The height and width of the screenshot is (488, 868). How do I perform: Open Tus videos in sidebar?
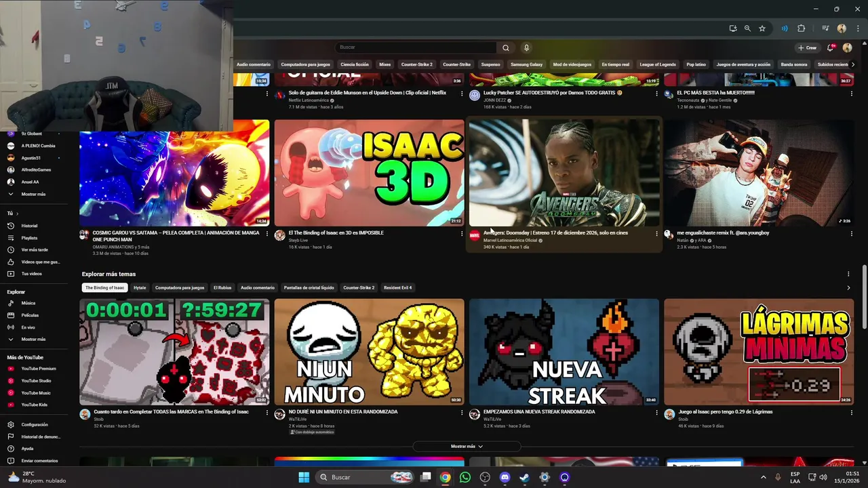point(31,274)
